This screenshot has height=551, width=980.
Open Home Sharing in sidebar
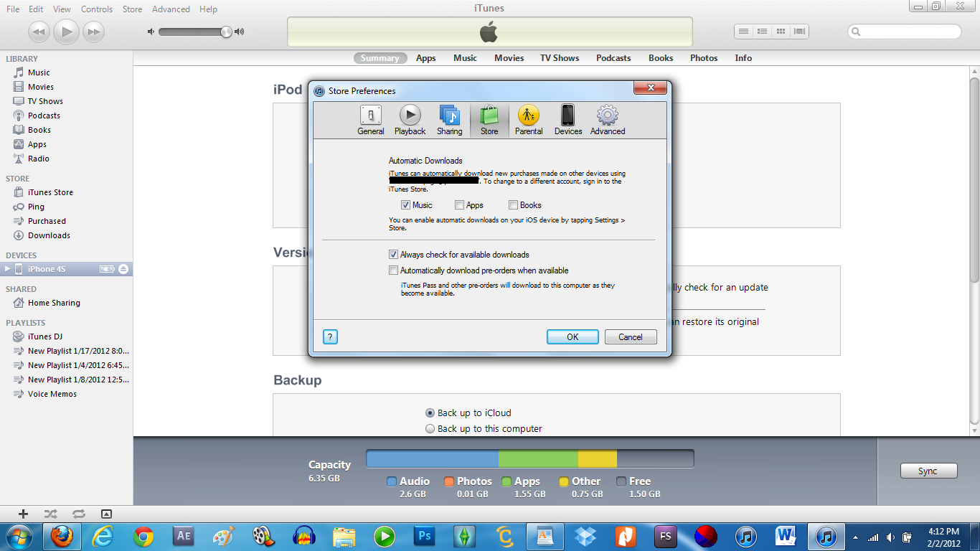click(54, 303)
